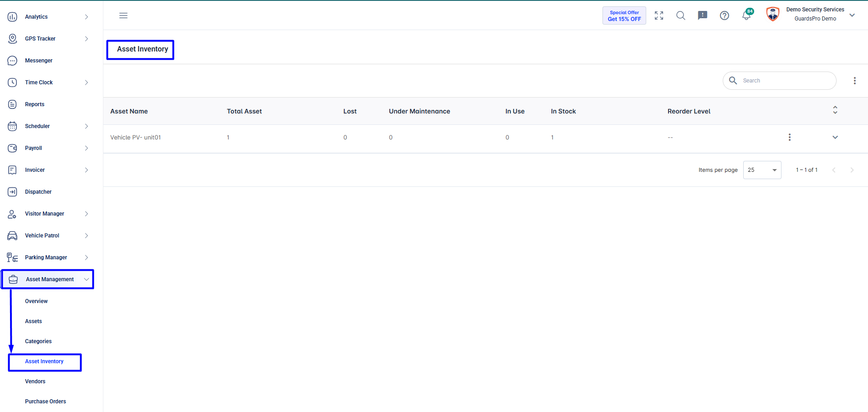
Task: Click the Invoicer receipt icon
Action: (12, 170)
